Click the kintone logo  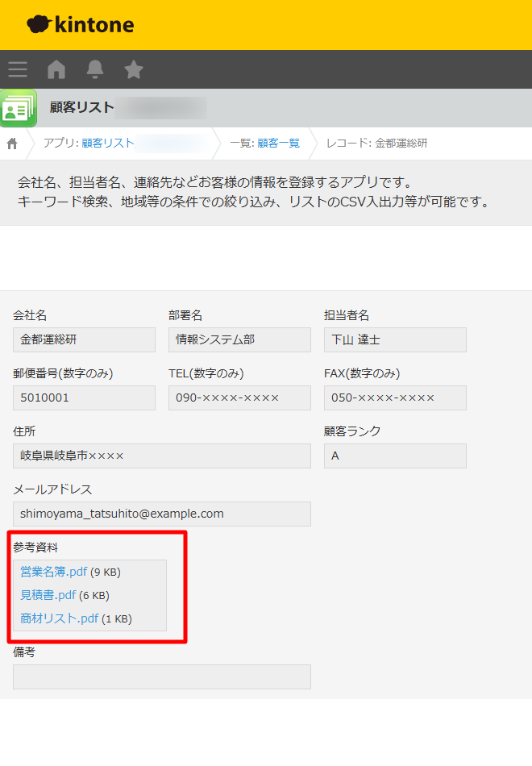(81, 25)
